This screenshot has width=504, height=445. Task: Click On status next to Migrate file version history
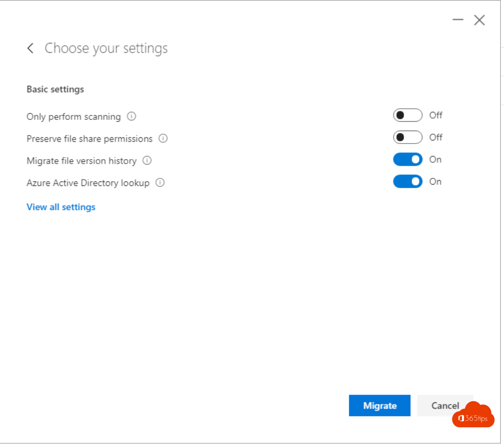435,160
